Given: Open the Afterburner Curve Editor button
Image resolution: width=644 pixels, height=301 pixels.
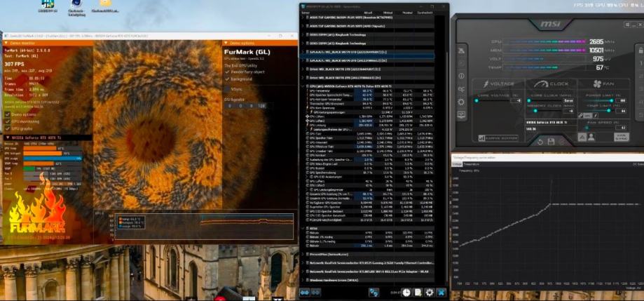Looking at the screenshot, I should point(499,138).
